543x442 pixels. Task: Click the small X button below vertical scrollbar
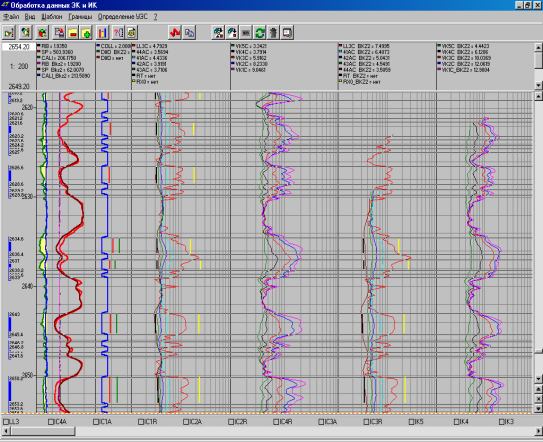point(538,399)
